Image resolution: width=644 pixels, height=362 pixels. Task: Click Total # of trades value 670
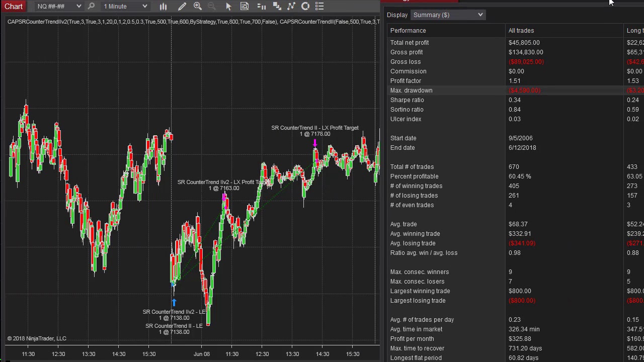coord(514,167)
